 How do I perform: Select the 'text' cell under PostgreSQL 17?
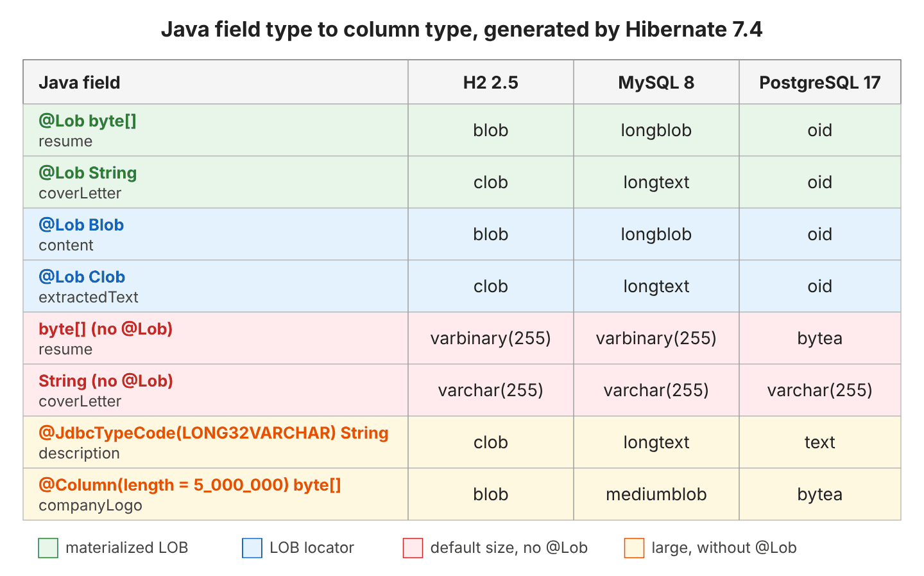tap(820, 442)
